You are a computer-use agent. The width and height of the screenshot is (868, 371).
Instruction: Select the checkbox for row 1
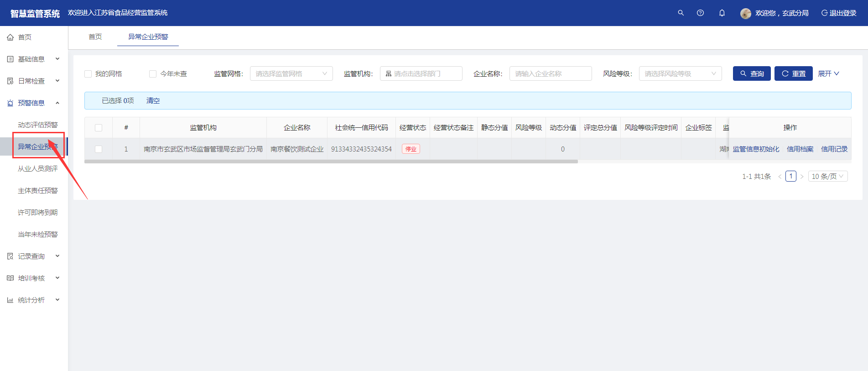tap(99, 149)
